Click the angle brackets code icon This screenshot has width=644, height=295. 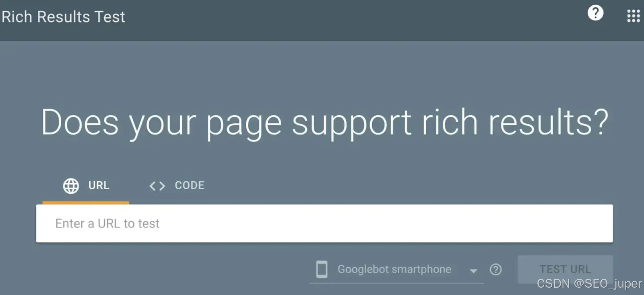157,186
